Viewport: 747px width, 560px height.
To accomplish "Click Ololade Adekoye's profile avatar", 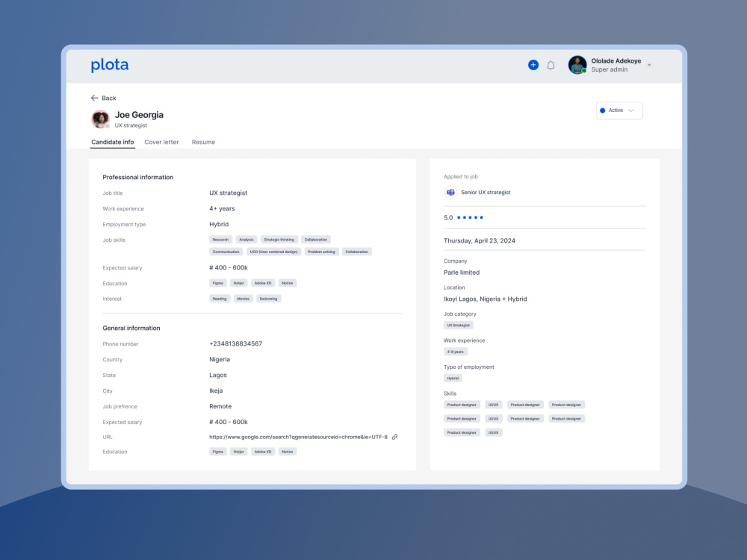I will point(577,65).
